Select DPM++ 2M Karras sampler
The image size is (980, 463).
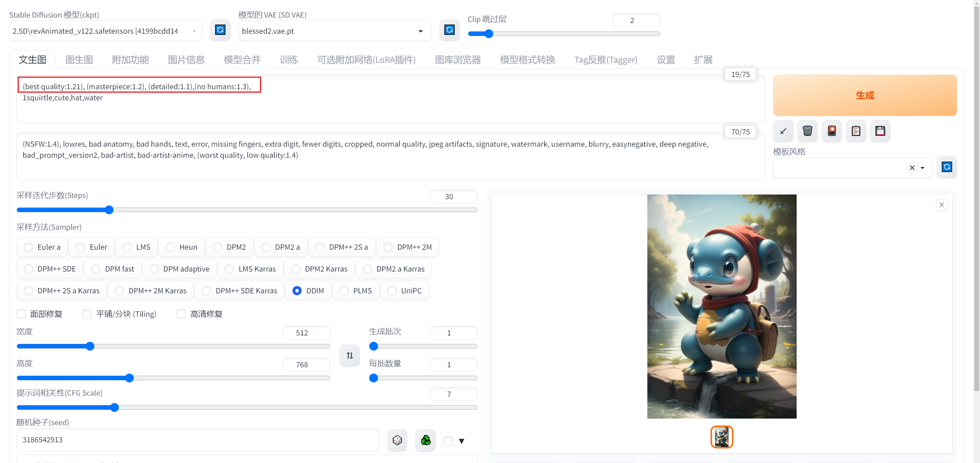(151, 291)
